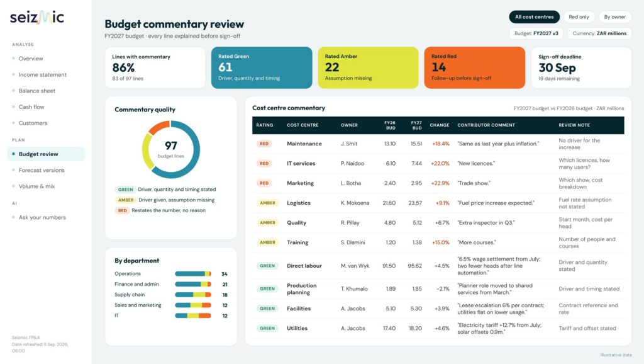Click Rated Red 14 card
The image size is (644, 364).
pos(474,67)
